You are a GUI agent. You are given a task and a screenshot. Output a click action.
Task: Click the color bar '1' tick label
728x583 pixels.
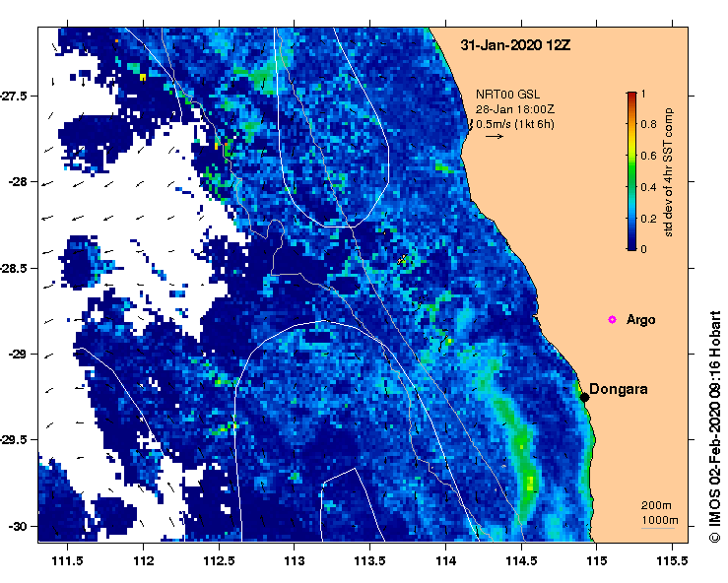(x=643, y=94)
